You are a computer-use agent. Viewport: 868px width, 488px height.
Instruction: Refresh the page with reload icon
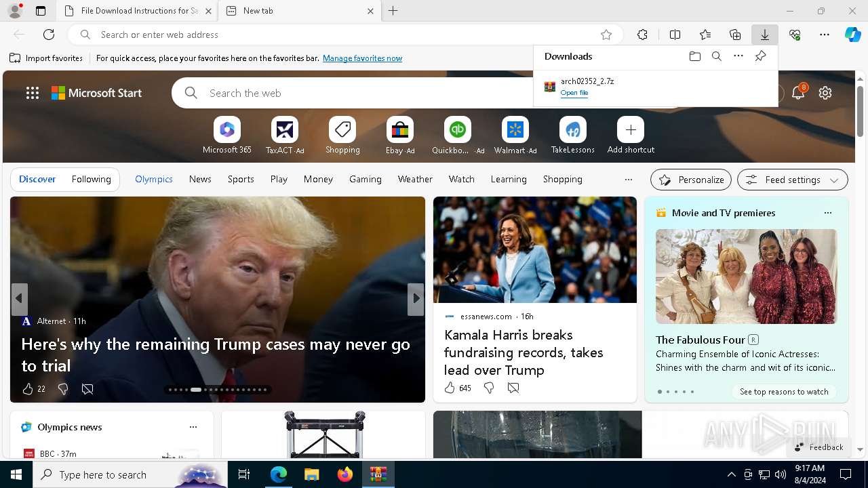click(49, 35)
